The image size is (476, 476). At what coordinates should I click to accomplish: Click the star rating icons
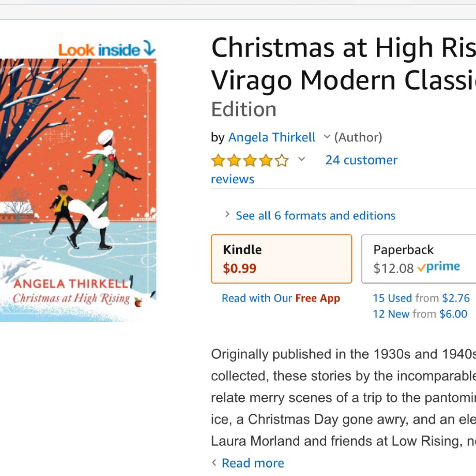tap(249, 160)
